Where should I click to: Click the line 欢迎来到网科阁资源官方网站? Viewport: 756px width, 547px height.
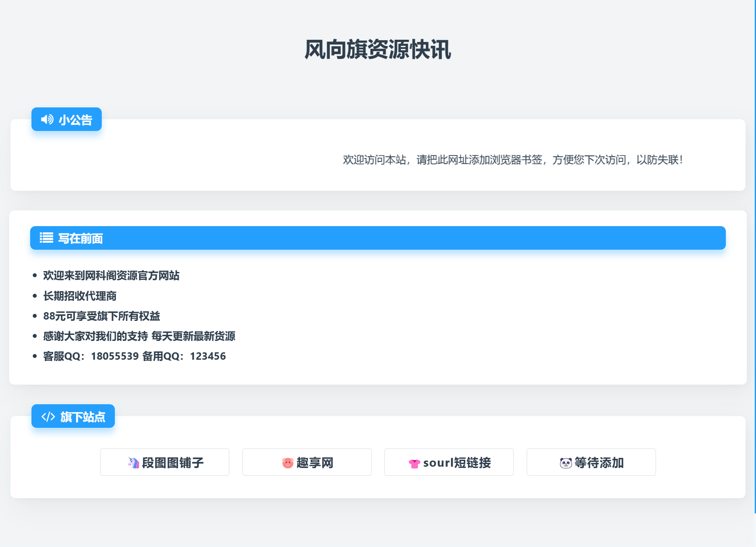(x=111, y=275)
